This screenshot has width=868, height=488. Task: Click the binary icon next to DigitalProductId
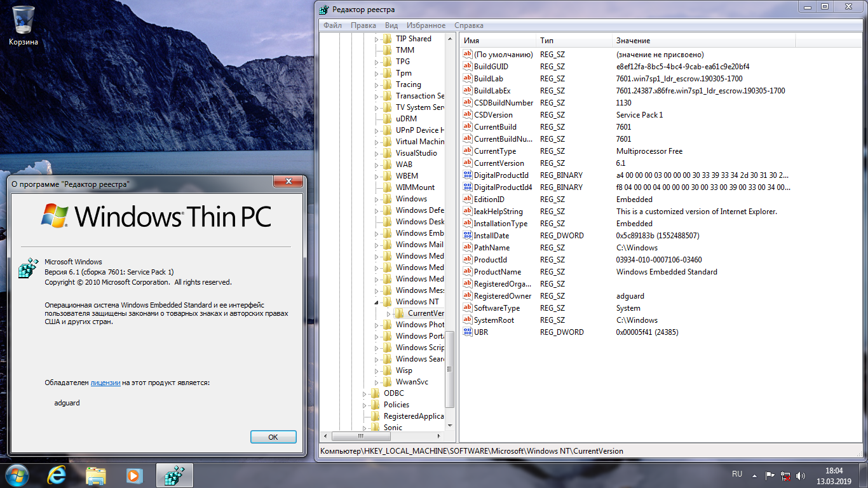click(468, 175)
